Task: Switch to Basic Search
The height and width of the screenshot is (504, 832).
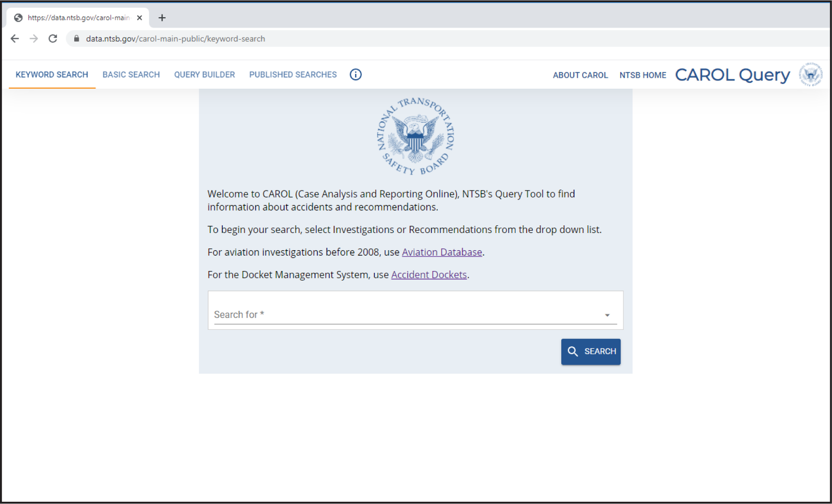Action: pos(131,75)
